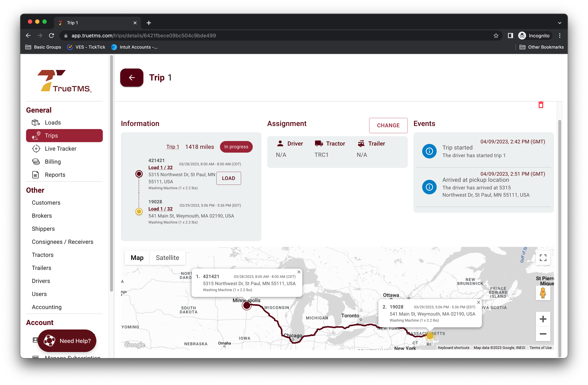The height and width of the screenshot is (385, 588).
Task: Click the red trash delete icon
Action: (x=540, y=105)
